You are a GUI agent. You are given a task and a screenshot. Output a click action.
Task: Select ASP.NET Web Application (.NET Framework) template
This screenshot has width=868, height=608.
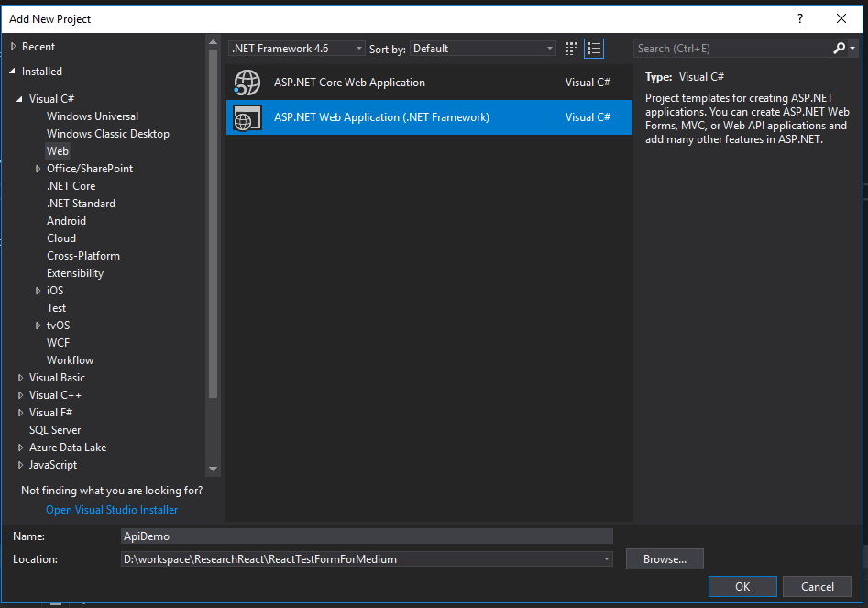(x=429, y=117)
